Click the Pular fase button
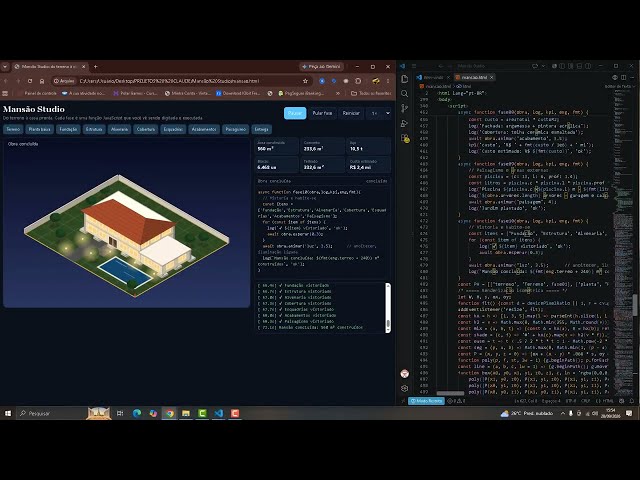 322,113
